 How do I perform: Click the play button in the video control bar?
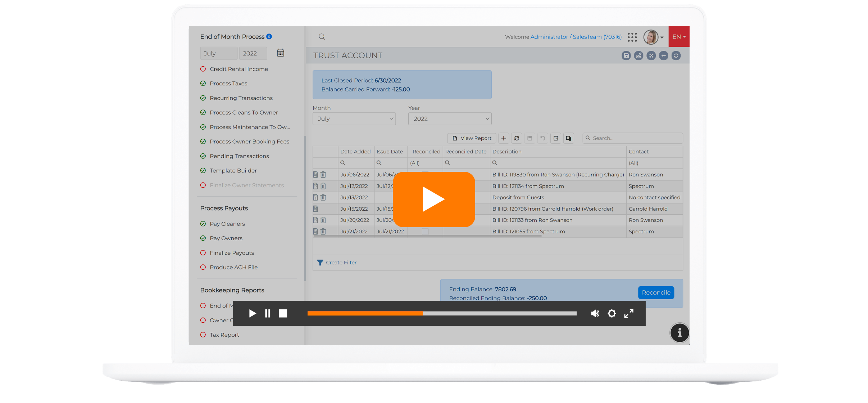253,313
